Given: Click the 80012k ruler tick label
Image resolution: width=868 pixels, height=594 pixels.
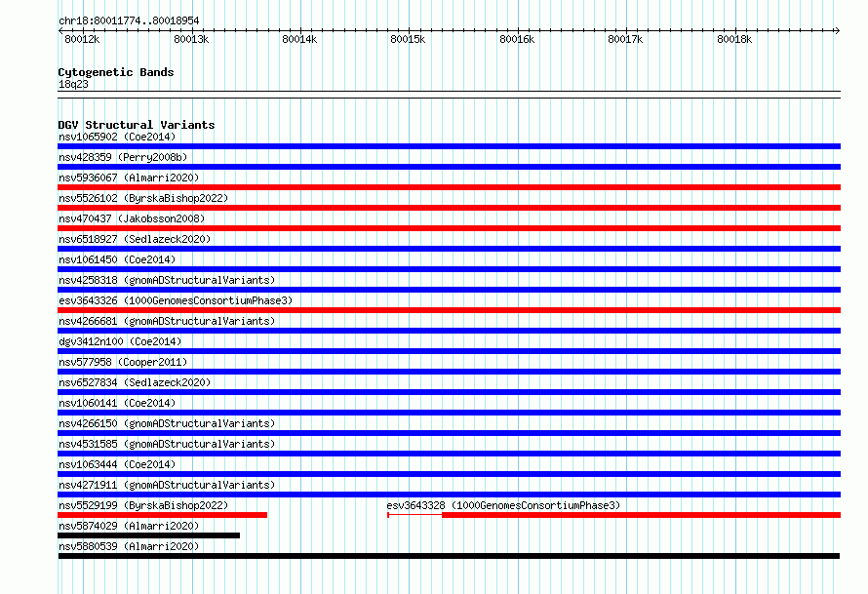Looking at the screenshot, I should [82, 39].
